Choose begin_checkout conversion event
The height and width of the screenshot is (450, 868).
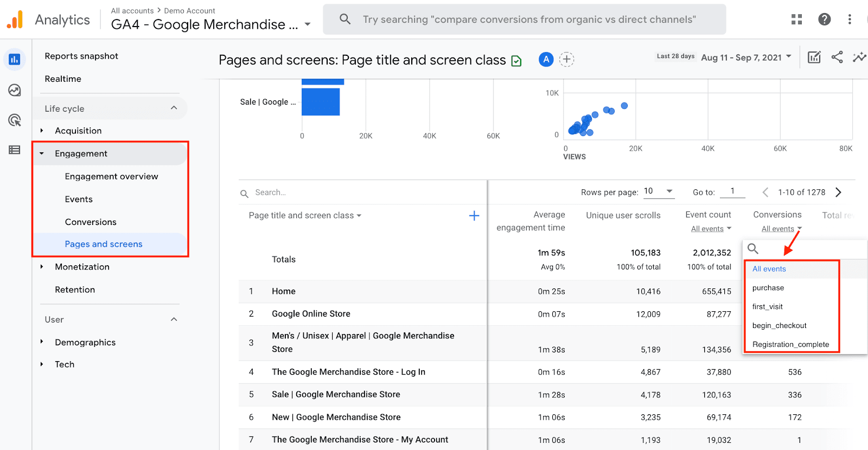click(779, 325)
